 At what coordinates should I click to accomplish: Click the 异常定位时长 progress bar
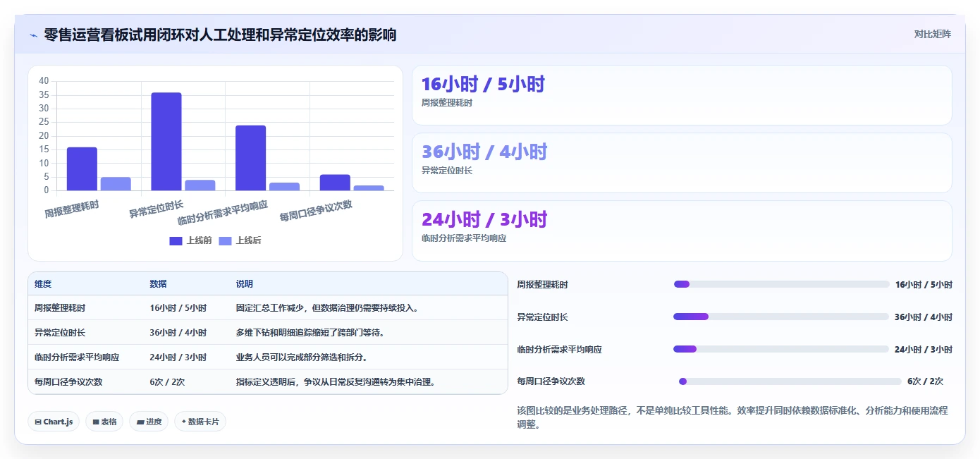point(781,317)
